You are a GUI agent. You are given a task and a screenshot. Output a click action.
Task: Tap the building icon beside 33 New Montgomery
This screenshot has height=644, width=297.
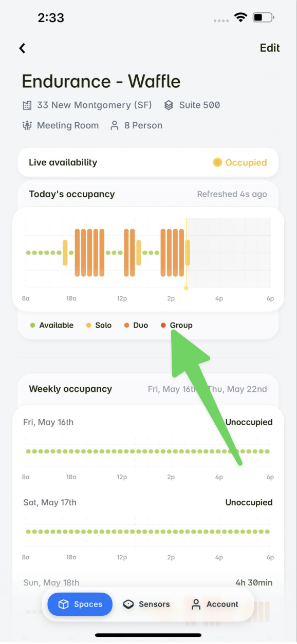(27, 105)
